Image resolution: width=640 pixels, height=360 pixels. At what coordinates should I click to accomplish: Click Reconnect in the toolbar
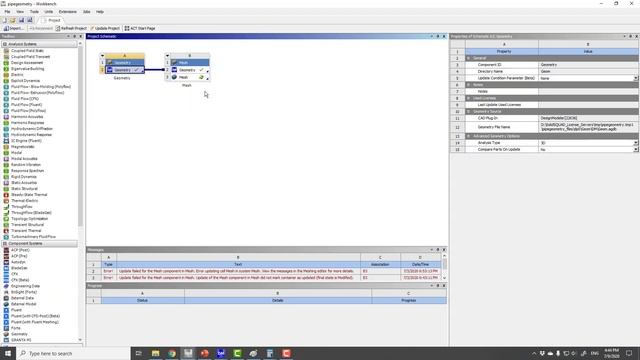pyautogui.click(x=41, y=28)
